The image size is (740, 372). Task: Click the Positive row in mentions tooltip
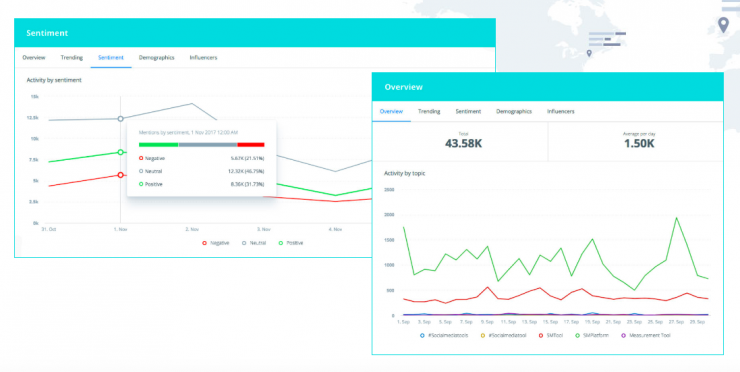(202, 184)
